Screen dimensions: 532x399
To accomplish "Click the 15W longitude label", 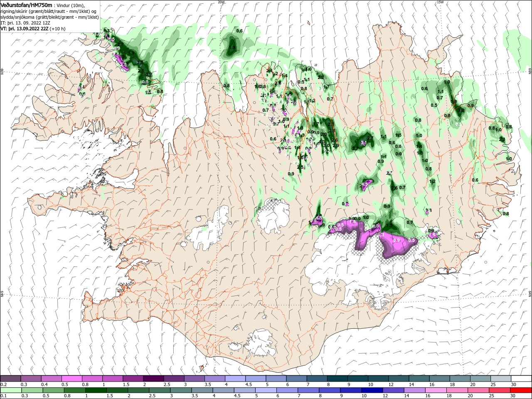I will point(440,2).
